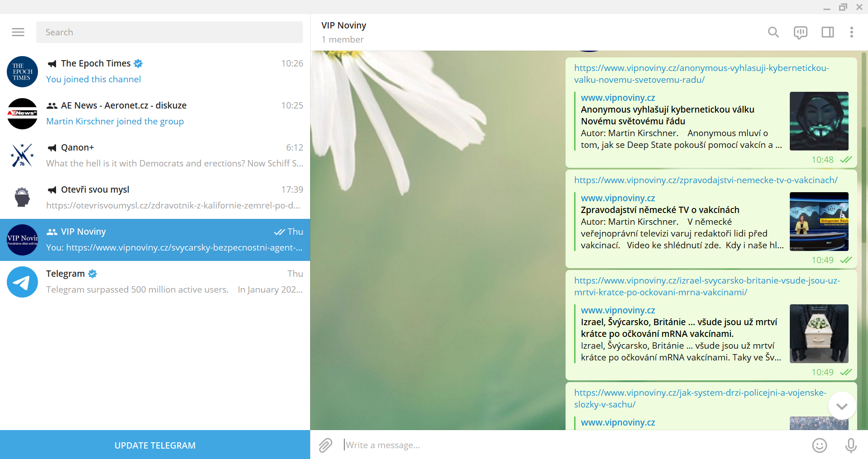Click the read checkmarks in VIP Noviny row
Image resolution: width=868 pixels, height=459 pixels.
279,232
